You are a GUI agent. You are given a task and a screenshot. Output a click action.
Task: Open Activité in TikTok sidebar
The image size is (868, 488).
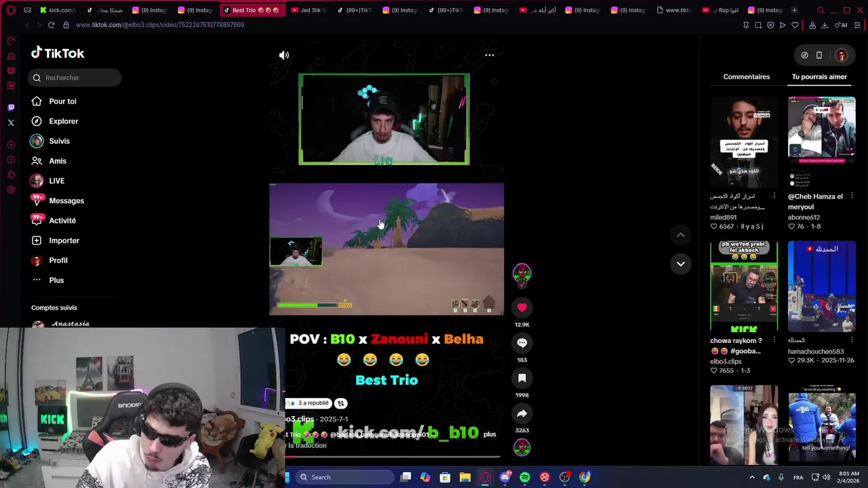pyautogui.click(x=54, y=221)
